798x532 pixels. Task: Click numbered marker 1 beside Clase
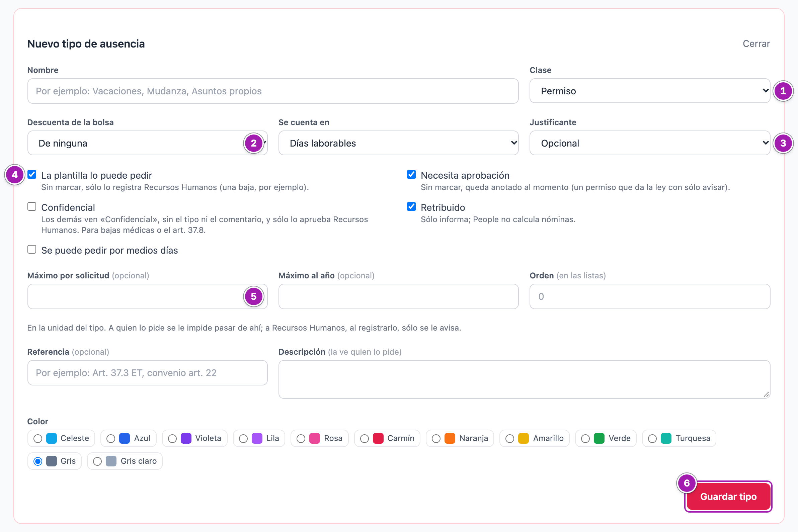click(x=783, y=91)
